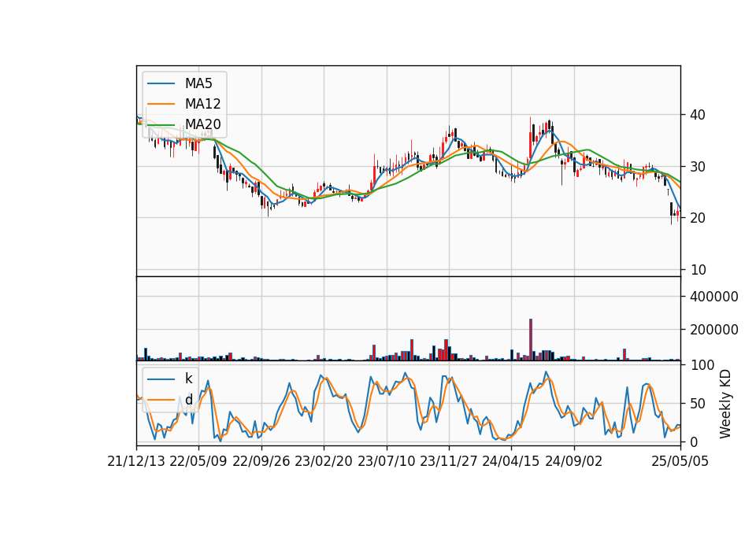Click the 21/12/13 date tick label

pos(136,461)
